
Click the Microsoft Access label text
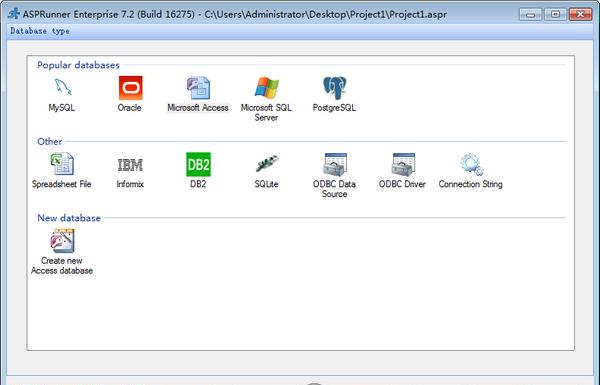(198, 108)
